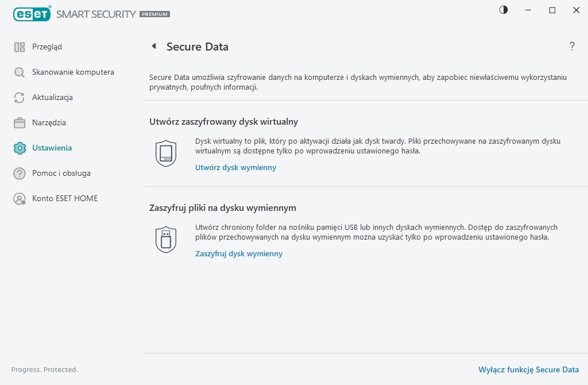This screenshot has height=385, width=588.
Task: Click the Progress. Protected. status text
Action: tap(45, 369)
